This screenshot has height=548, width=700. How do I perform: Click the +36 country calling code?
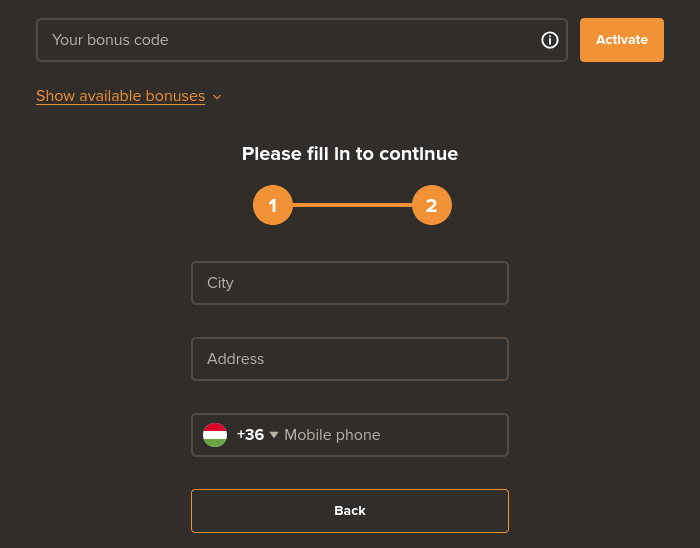250,435
